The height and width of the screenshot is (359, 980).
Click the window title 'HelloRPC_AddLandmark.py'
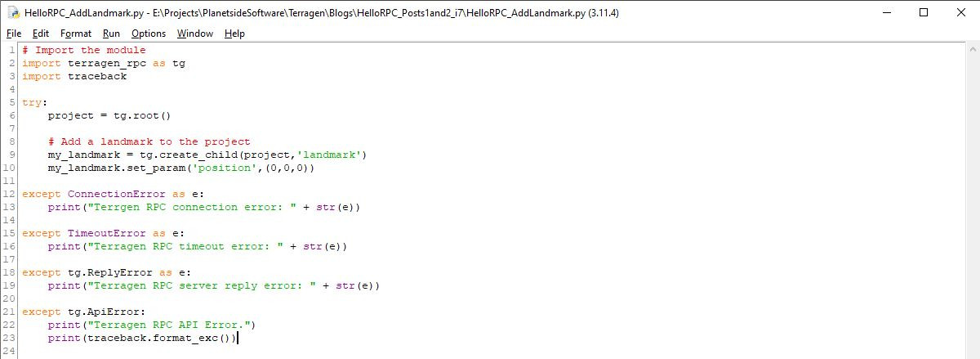pyautogui.click(x=85, y=14)
